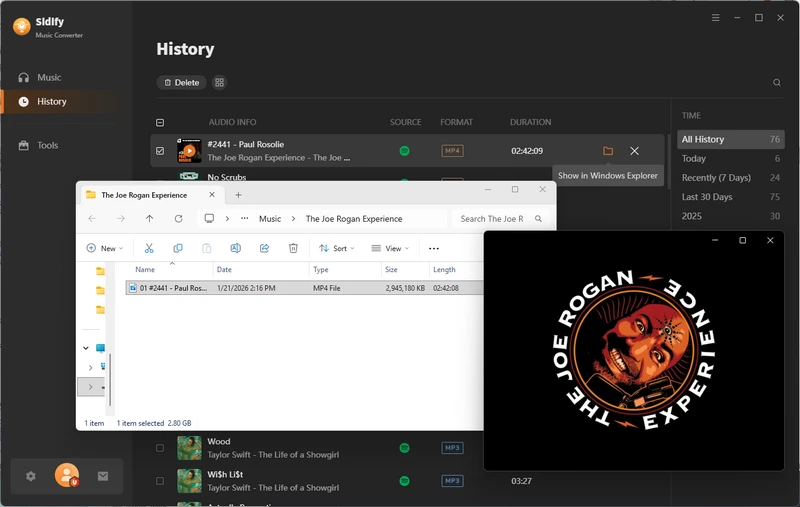Click the Copy icon in Explorer toolbar

(x=178, y=248)
